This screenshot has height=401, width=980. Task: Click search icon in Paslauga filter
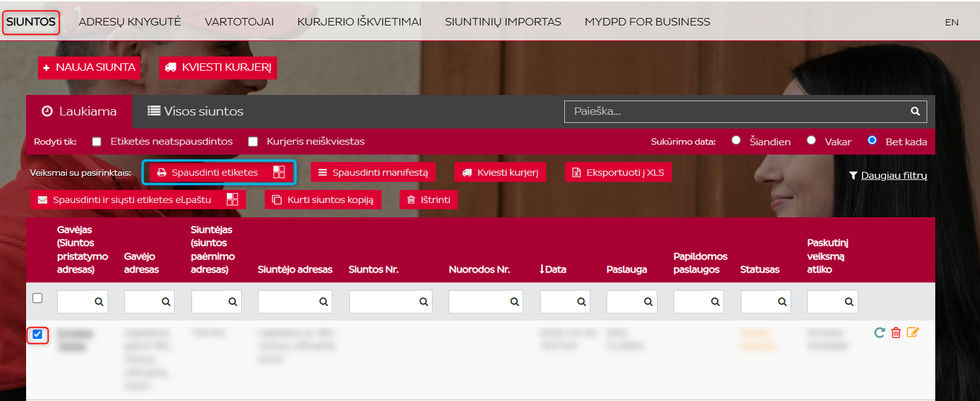648,302
